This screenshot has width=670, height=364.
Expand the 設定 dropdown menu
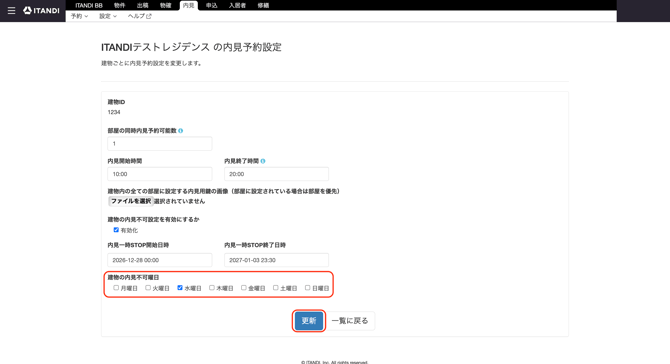pyautogui.click(x=108, y=16)
